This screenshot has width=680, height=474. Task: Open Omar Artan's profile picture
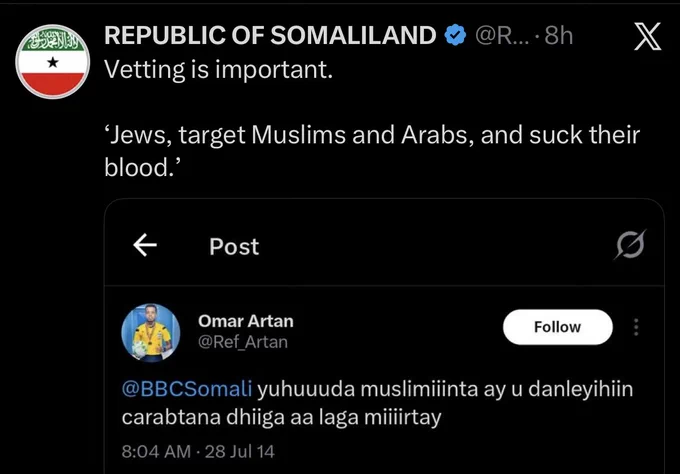pos(150,333)
